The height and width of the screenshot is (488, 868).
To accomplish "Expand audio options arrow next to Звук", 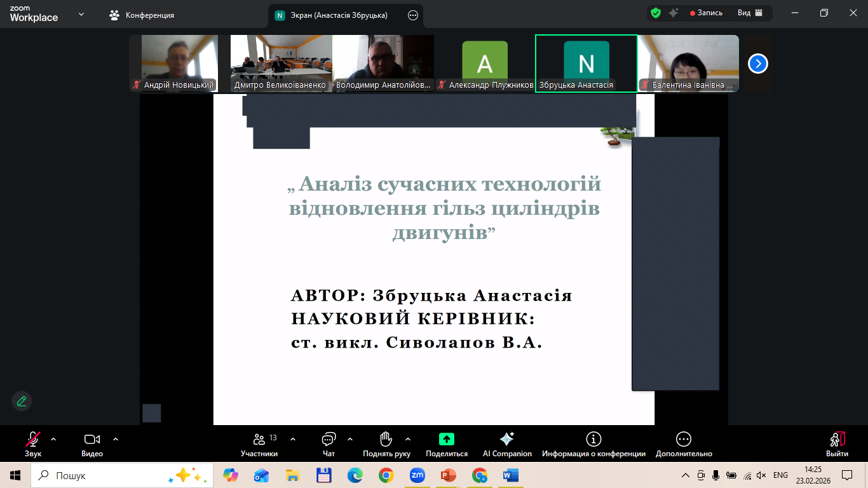I will [x=53, y=438].
